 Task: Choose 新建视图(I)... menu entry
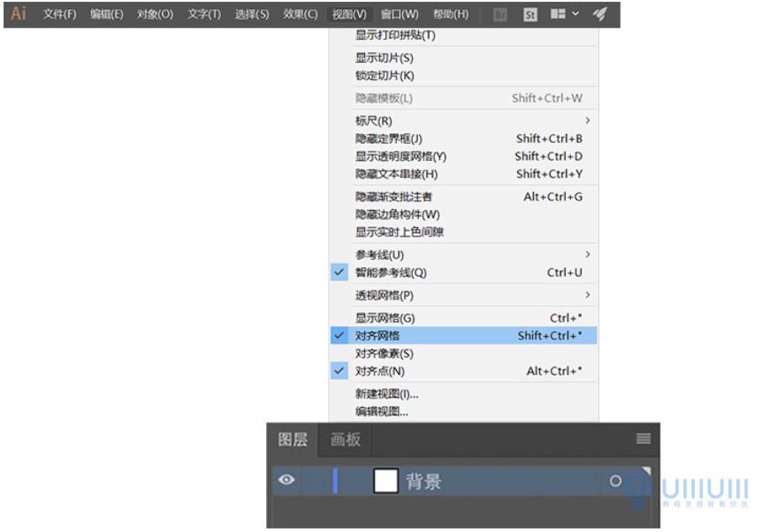coord(387,394)
